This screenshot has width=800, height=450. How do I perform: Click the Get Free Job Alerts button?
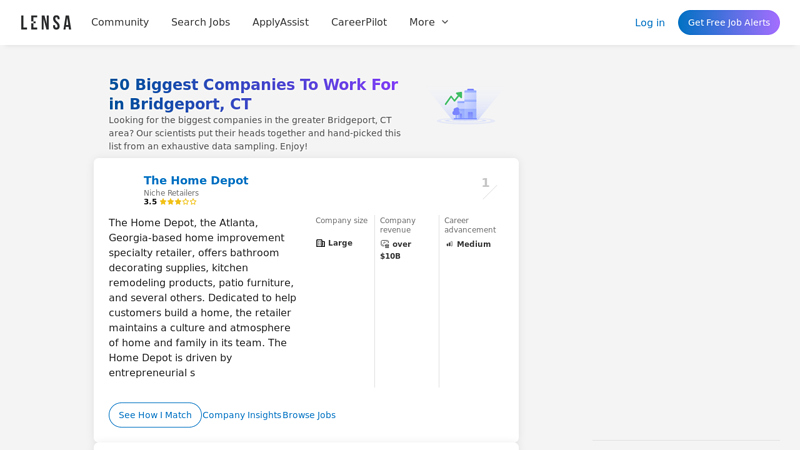tap(729, 22)
